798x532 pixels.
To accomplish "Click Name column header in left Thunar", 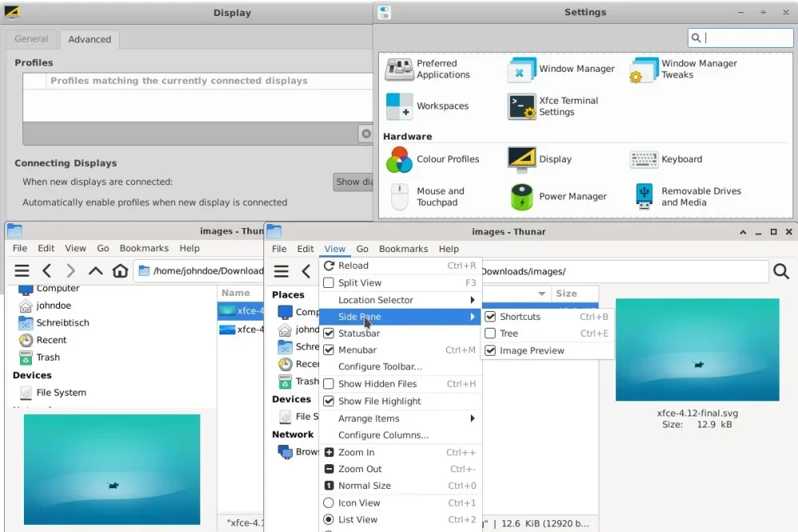I will (241, 294).
